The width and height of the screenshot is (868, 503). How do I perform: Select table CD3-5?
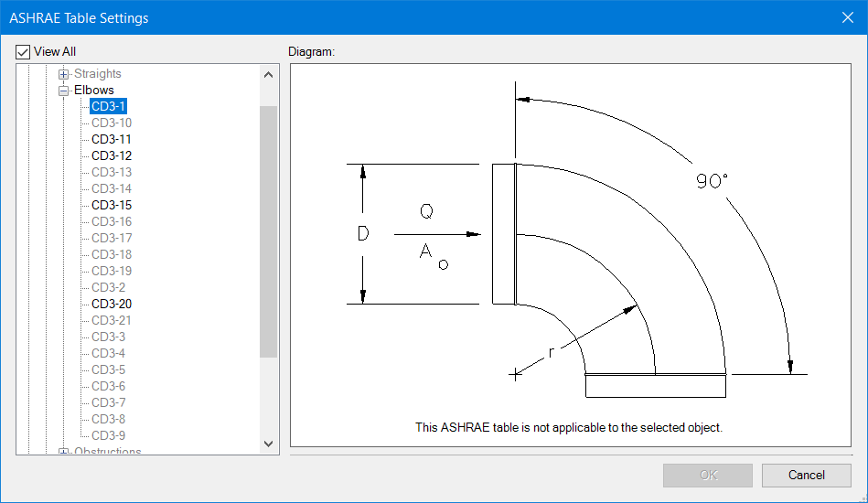109,369
